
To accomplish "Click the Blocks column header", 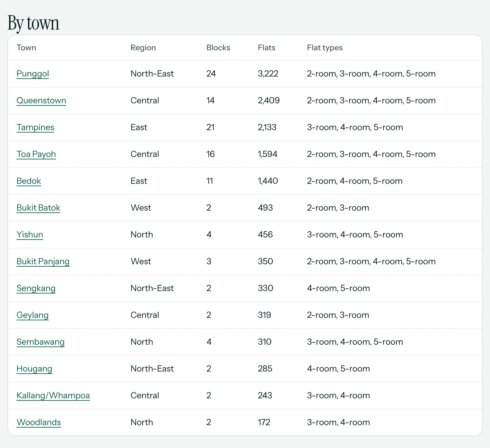I will pos(218,48).
